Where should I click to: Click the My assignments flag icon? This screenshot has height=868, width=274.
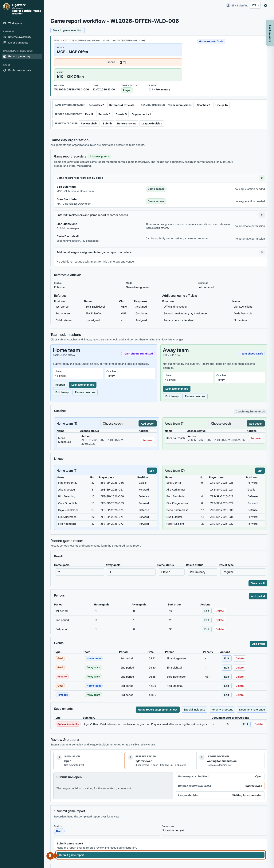tap(5, 42)
